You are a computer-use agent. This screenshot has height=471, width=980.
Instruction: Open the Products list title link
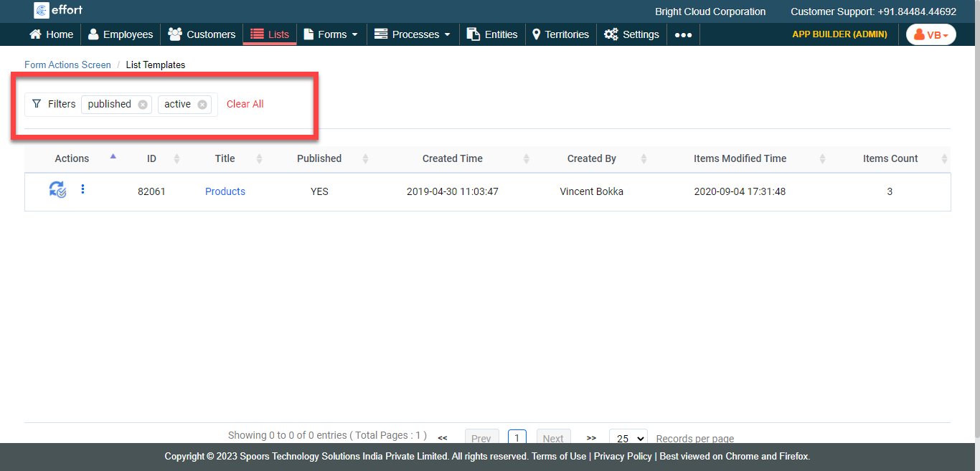pos(225,191)
